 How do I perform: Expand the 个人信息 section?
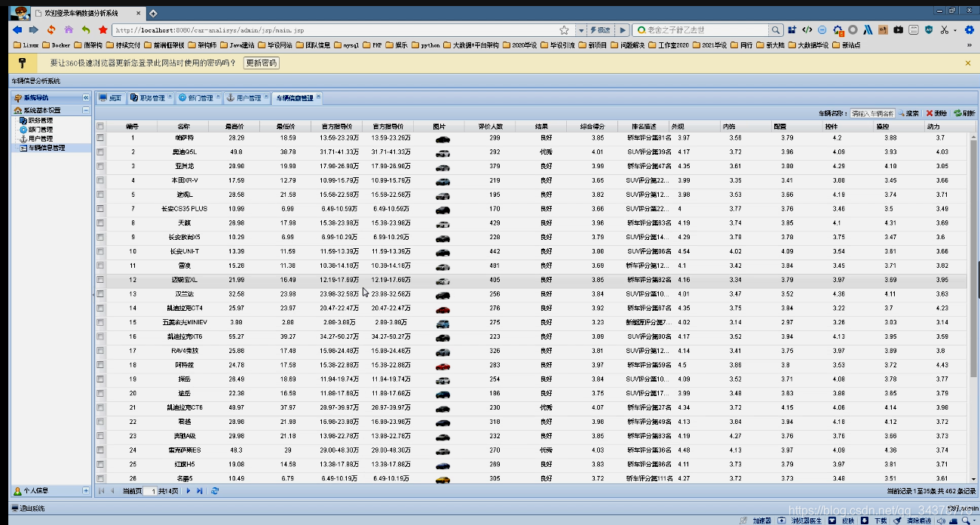(86, 491)
